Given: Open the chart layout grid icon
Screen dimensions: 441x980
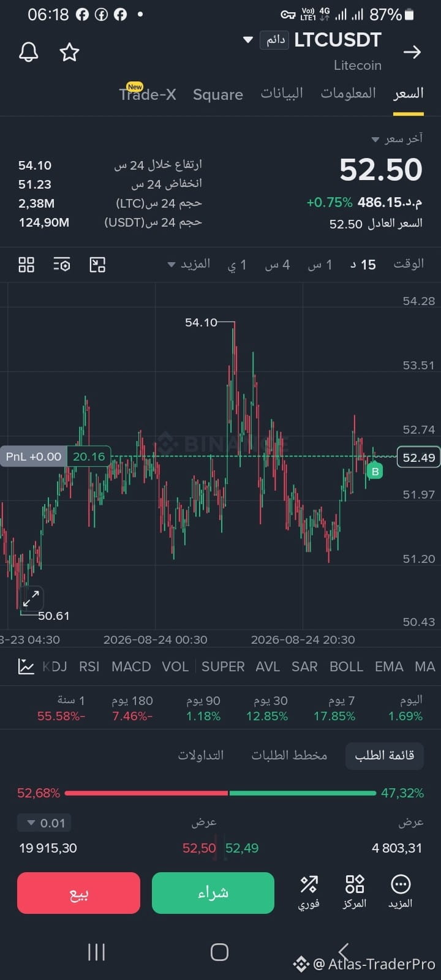Looking at the screenshot, I should tap(26, 265).
